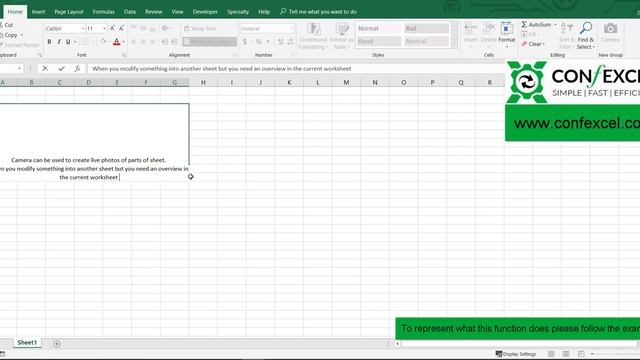Apply the red font color
640x360 pixels.
click(x=116, y=42)
